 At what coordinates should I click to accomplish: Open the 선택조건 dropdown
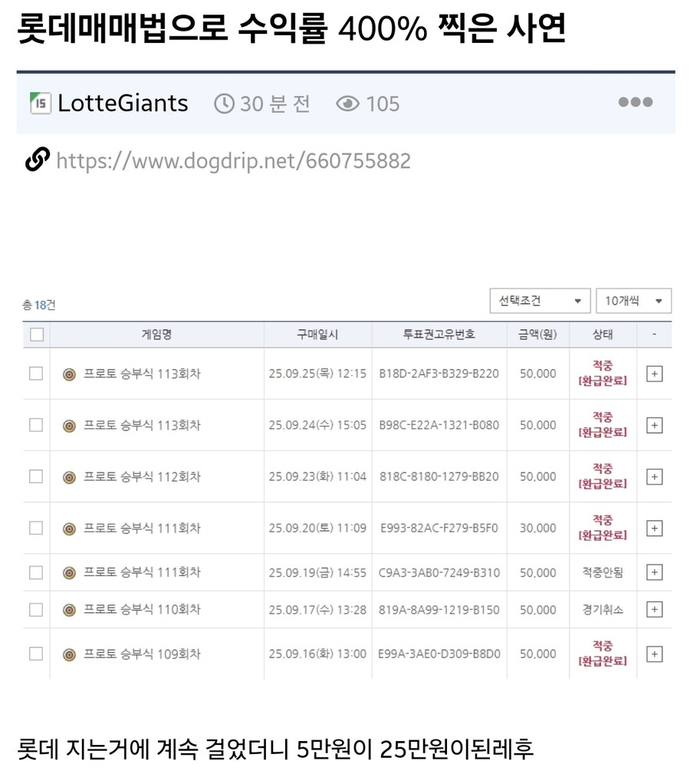coord(540,301)
